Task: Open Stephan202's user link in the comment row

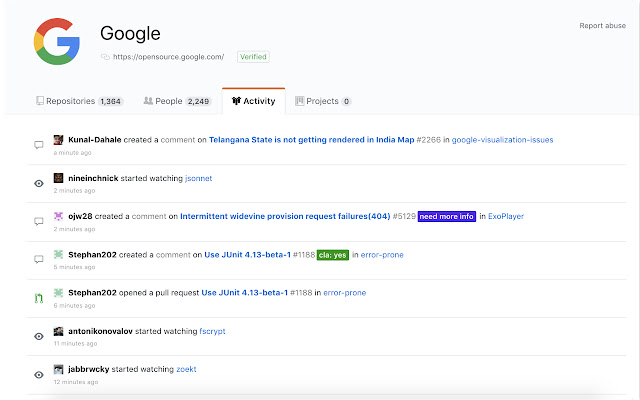Action: point(92,255)
